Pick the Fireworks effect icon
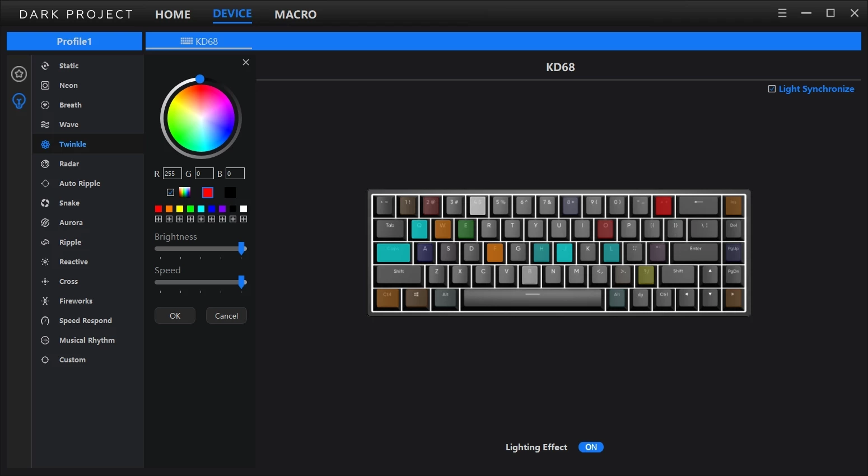 (45, 301)
